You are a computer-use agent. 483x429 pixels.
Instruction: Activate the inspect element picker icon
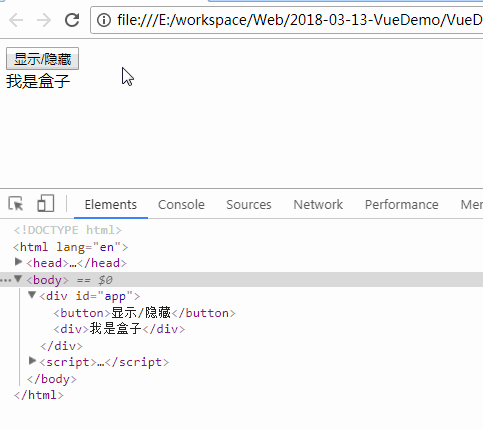[16, 204]
